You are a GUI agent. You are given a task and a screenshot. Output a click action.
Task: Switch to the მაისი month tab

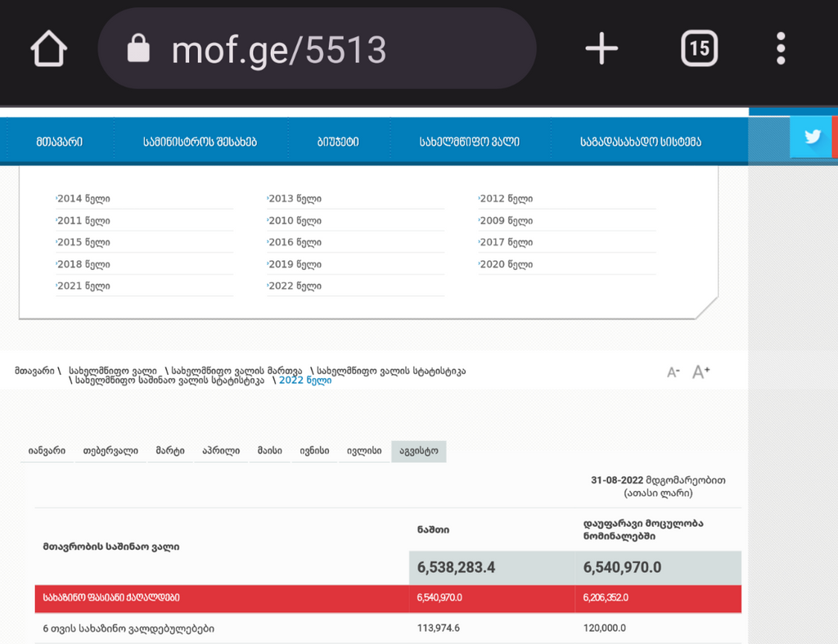269,451
